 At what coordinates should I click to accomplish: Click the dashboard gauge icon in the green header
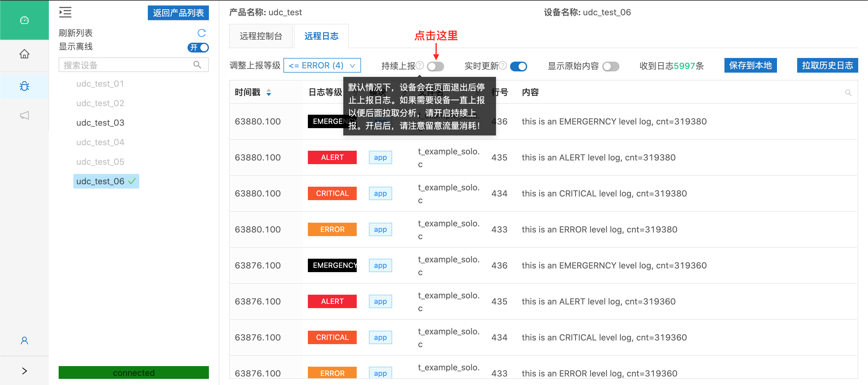24,20
